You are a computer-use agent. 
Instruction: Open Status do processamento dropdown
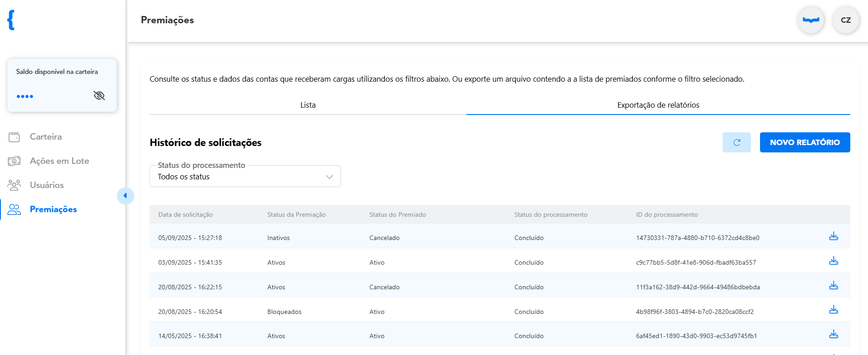click(x=245, y=176)
